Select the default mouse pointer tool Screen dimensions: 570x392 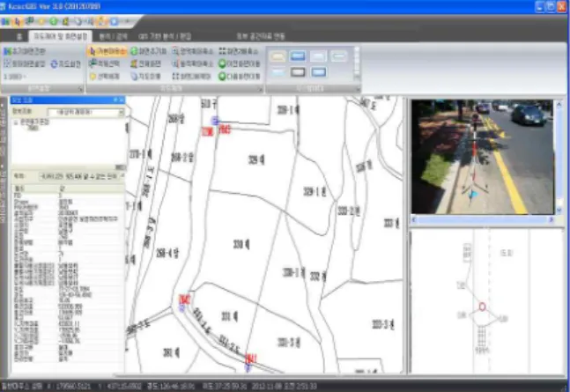[x=107, y=51]
